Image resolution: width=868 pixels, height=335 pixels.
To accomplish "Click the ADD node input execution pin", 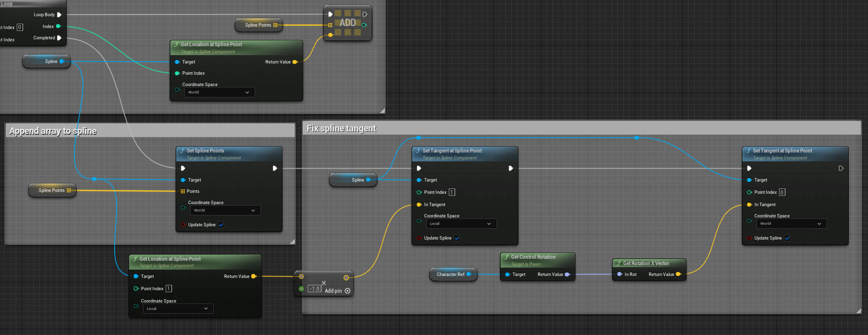I will pos(330,14).
